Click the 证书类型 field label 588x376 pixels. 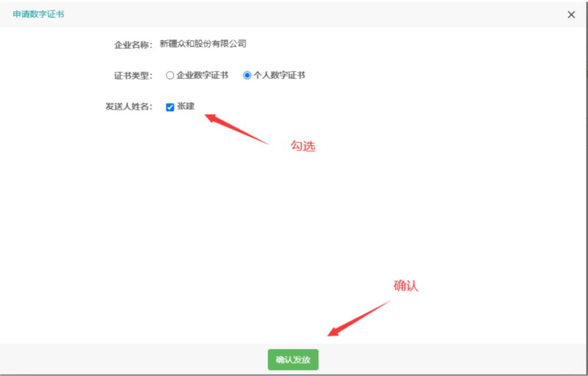[133, 76]
